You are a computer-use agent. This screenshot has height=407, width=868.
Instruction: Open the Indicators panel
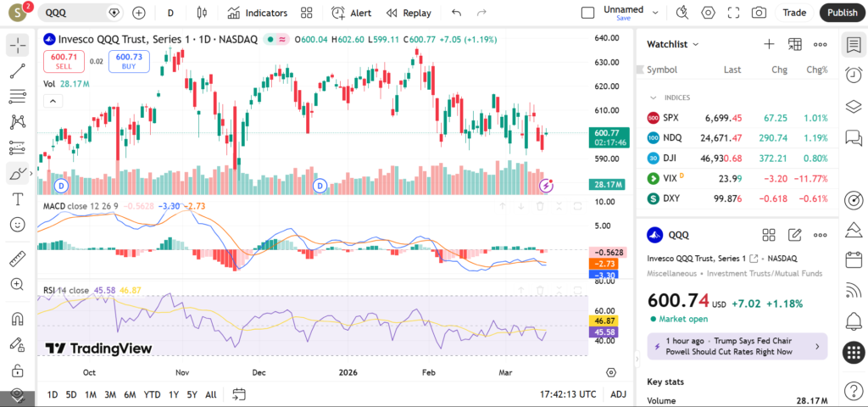pyautogui.click(x=257, y=13)
